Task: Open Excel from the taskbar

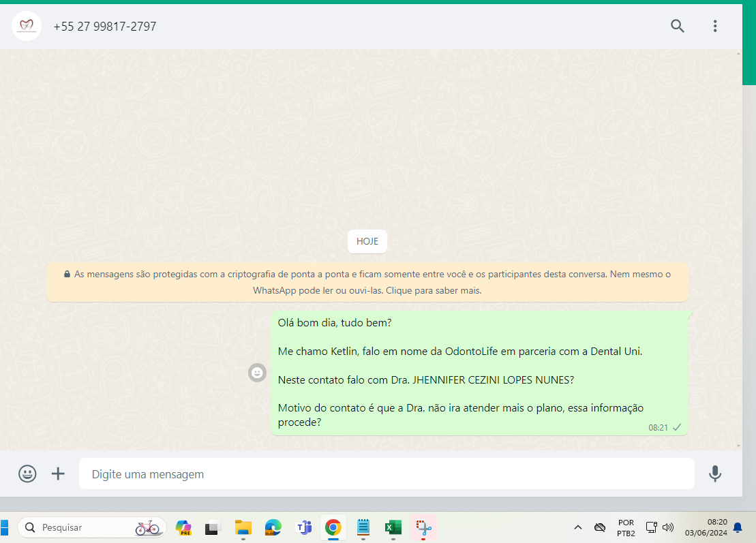Action: (393, 527)
